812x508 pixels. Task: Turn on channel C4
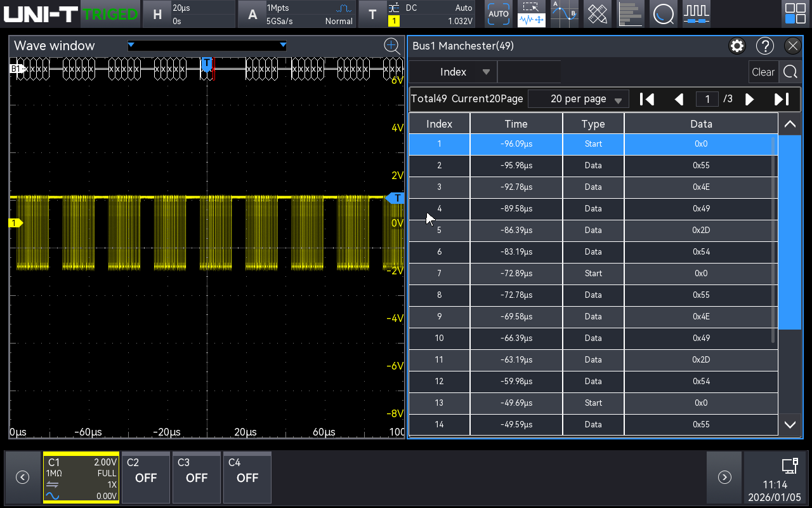tap(247, 478)
